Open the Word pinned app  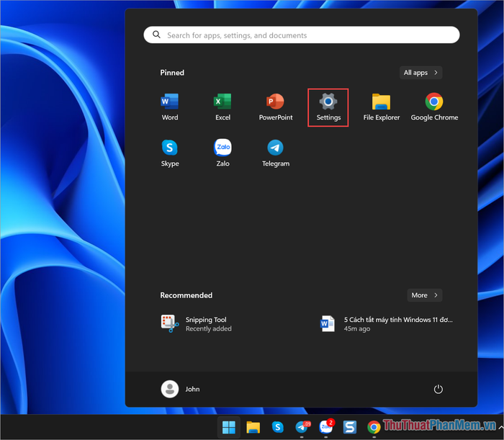point(170,107)
